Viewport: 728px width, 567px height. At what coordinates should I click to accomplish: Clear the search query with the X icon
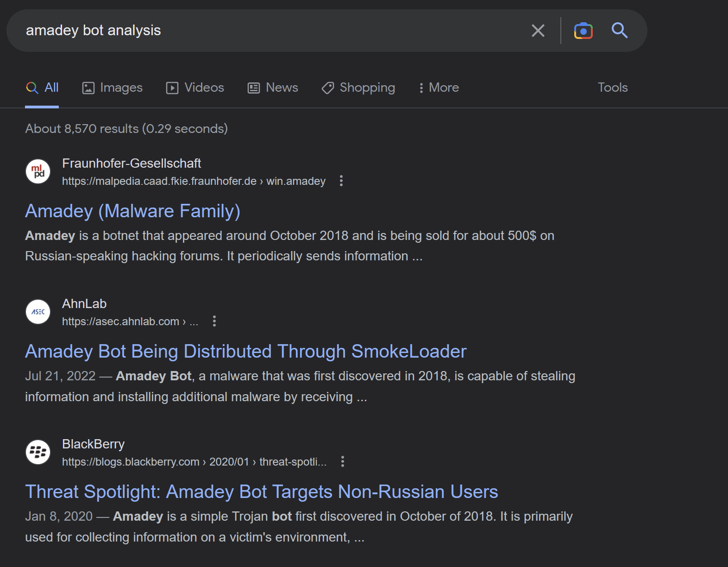(x=538, y=31)
